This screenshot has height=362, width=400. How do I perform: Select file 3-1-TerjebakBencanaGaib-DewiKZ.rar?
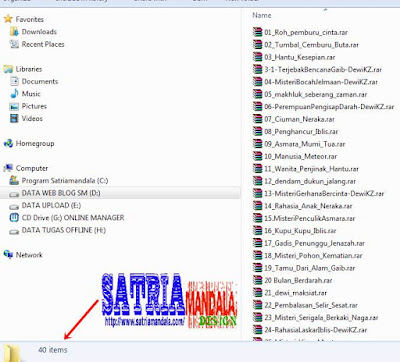pos(323,70)
